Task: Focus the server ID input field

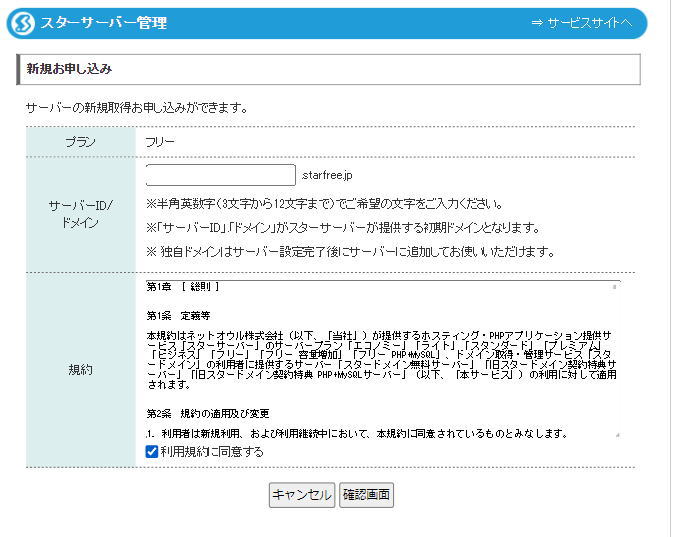Action: (x=220, y=175)
